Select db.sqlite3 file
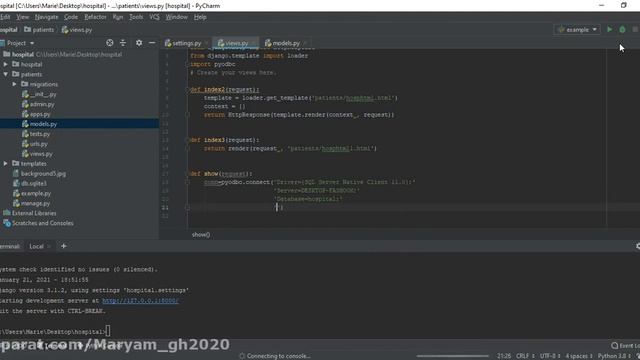Viewport: 640px width, 360px height. [30, 184]
